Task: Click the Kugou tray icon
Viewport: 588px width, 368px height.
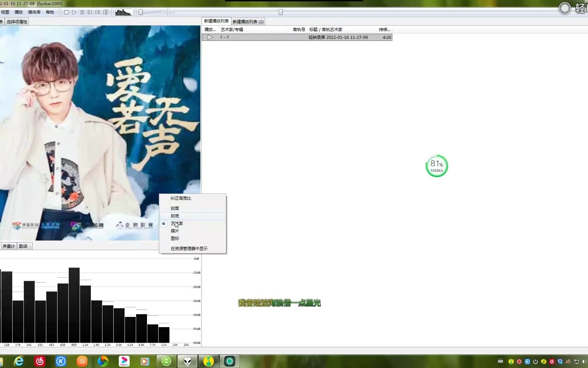Action: click(x=527, y=362)
